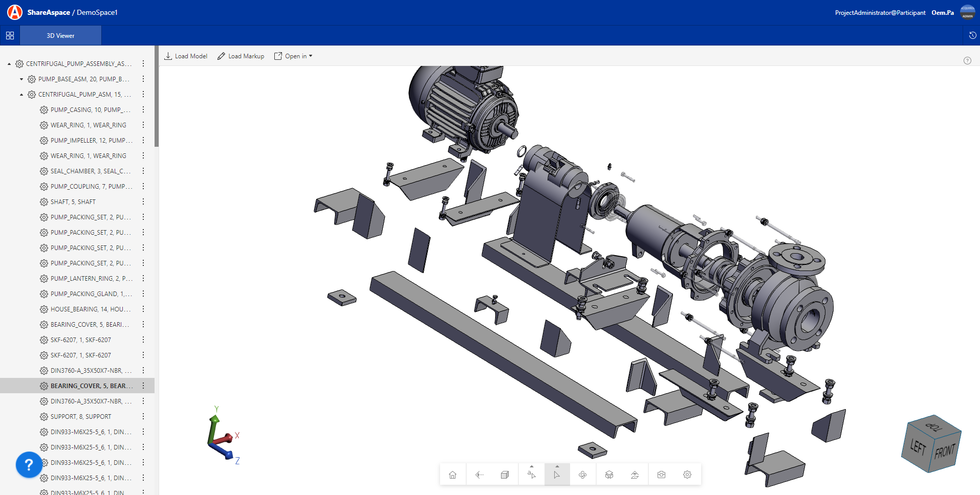Click the shaded cube draw mode icon

pyautogui.click(x=505, y=475)
